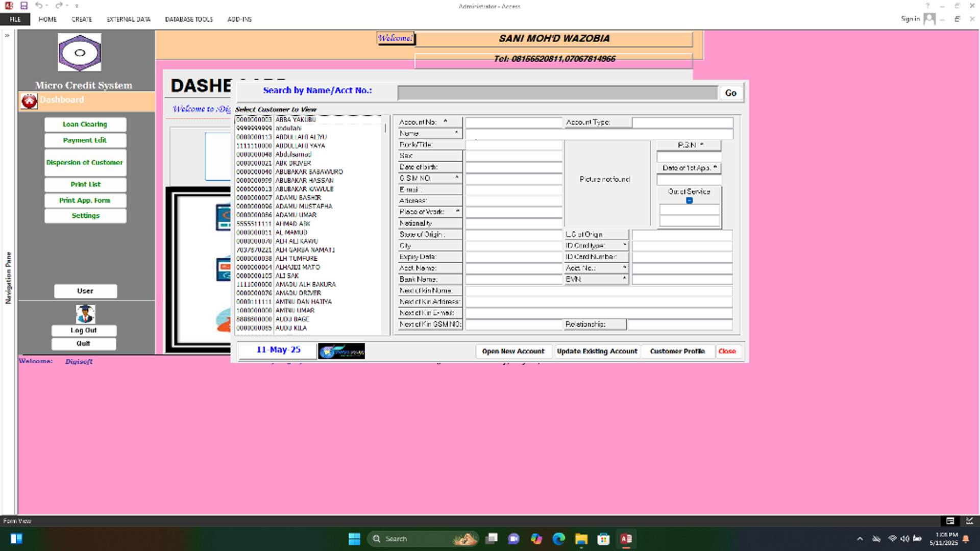Click the red Dashboard home icon

[x=29, y=101]
